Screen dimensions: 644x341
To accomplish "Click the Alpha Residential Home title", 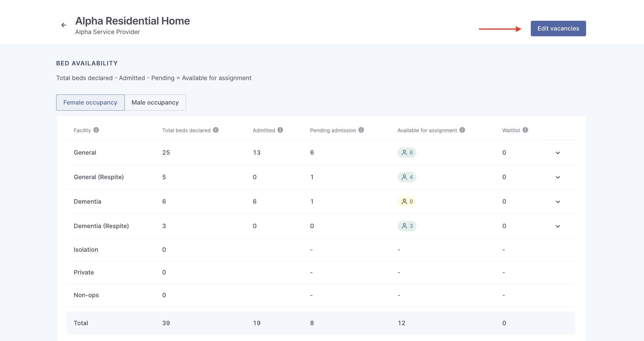I will pyautogui.click(x=132, y=21).
